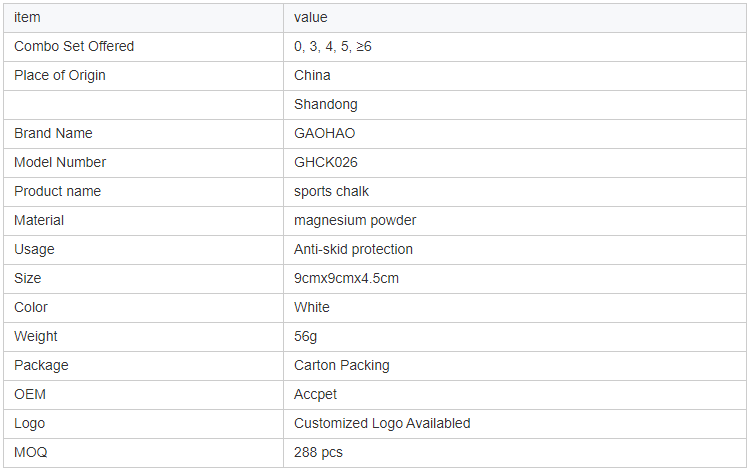Click the 'item' header cell
This screenshot has width=751, height=473.
coord(27,17)
